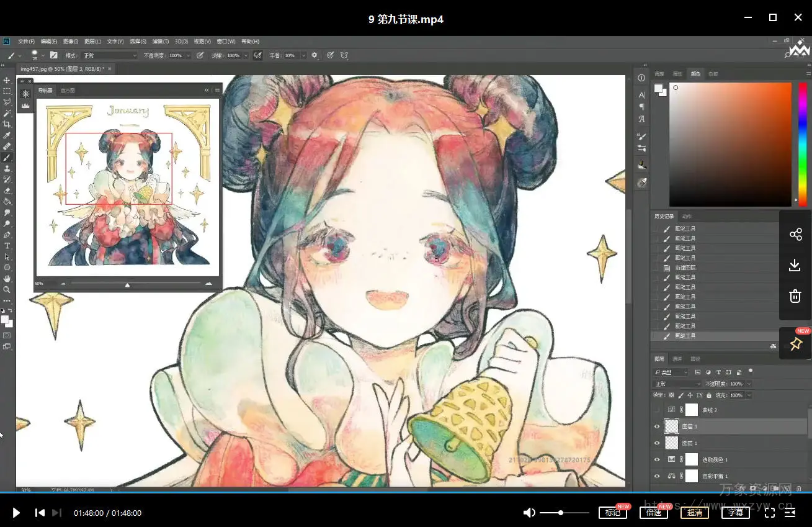
Task: Activate the Hand tool
Action: (x=7, y=279)
